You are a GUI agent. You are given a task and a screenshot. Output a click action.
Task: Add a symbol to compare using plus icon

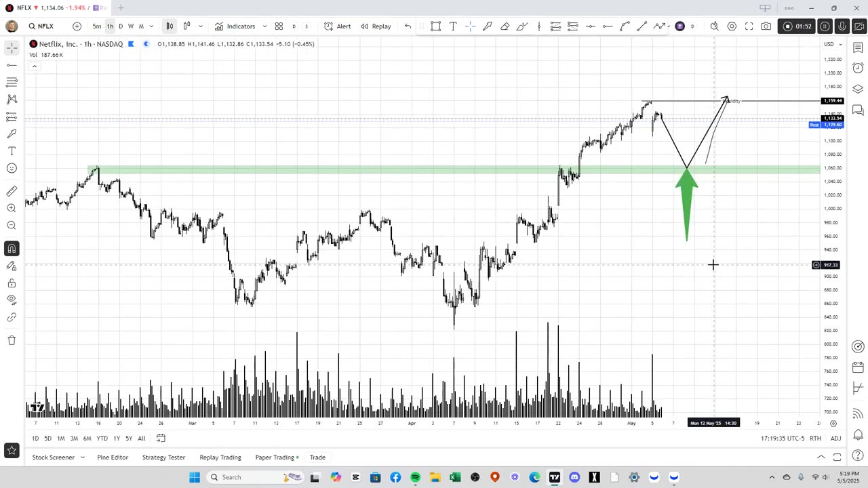(x=77, y=26)
